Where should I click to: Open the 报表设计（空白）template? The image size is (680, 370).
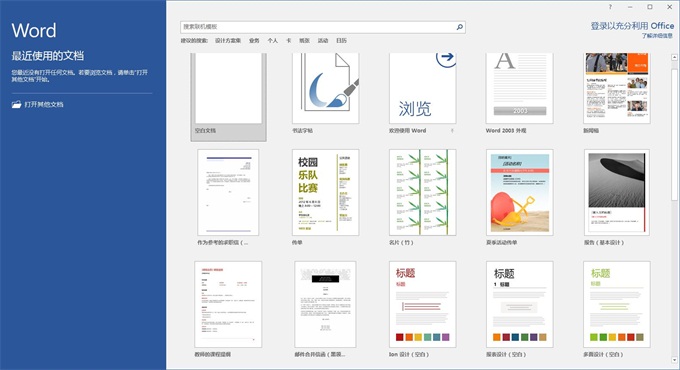(520, 304)
